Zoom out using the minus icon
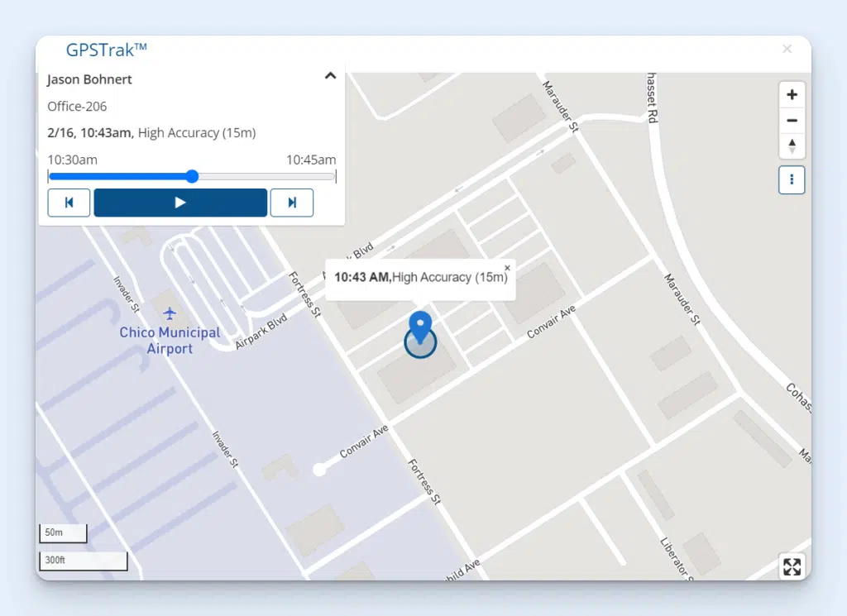Image resolution: width=847 pixels, height=616 pixels. pos(792,121)
